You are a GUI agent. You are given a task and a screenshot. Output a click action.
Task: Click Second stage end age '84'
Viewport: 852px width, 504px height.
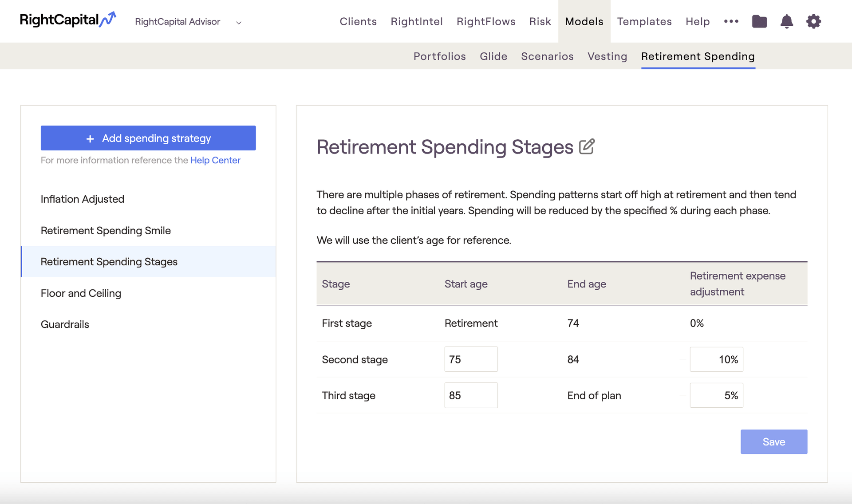click(573, 359)
